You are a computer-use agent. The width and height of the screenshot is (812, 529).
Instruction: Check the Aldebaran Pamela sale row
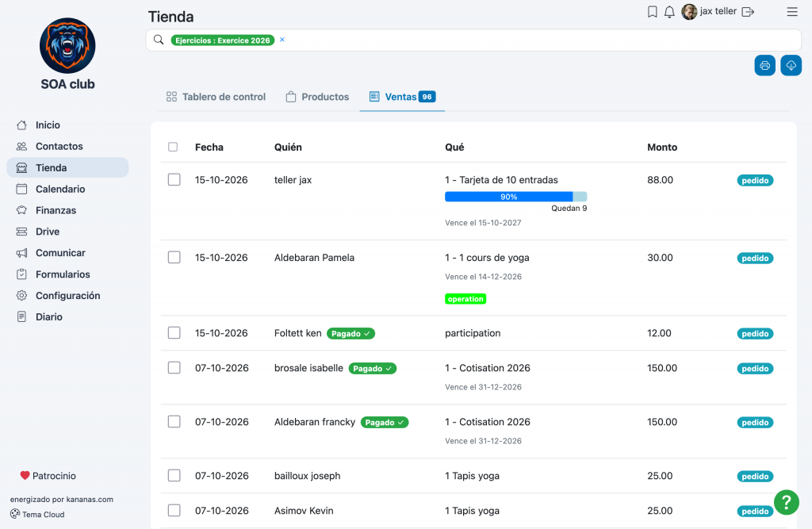coord(174,258)
